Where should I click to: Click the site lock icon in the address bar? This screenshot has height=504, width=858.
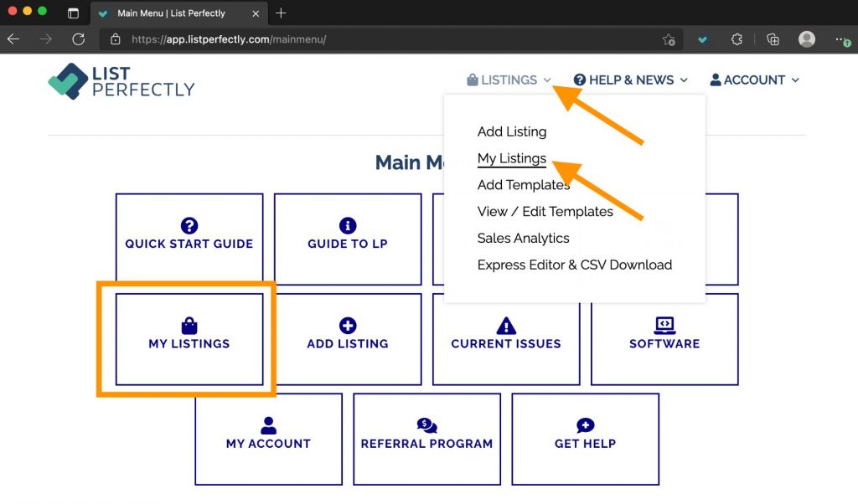115,39
